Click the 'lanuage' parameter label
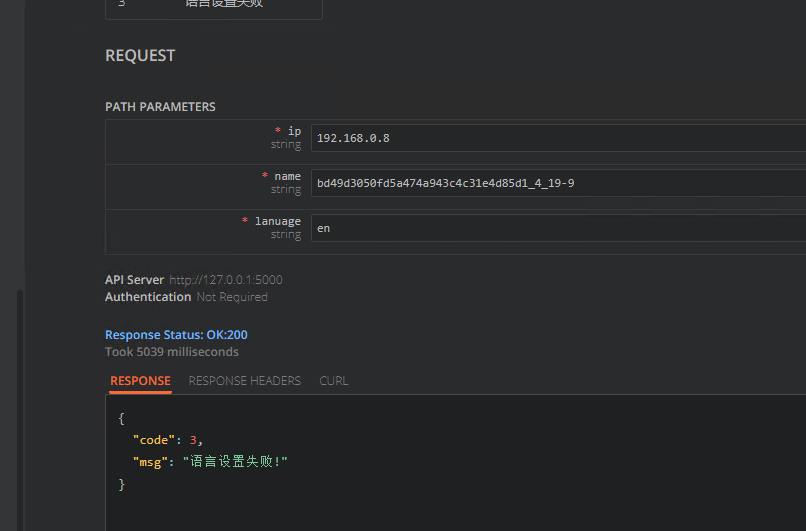 click(277, 221)
